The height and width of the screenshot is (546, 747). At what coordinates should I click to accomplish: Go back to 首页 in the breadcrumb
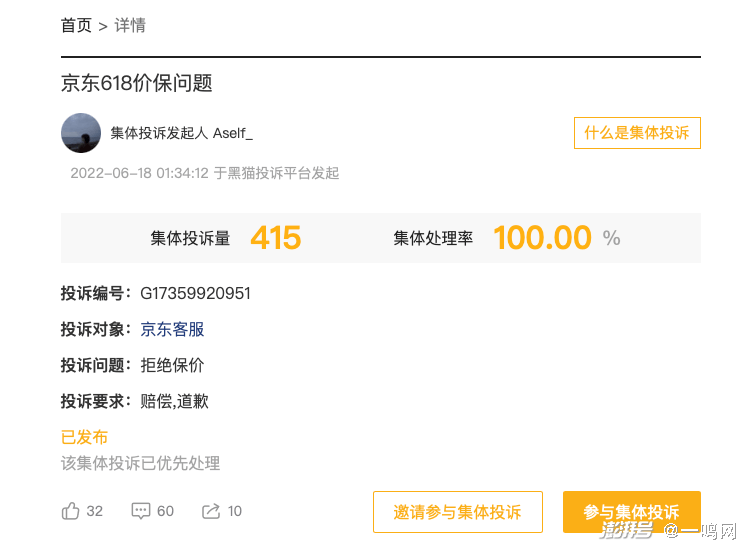click(x=76, y=26)
